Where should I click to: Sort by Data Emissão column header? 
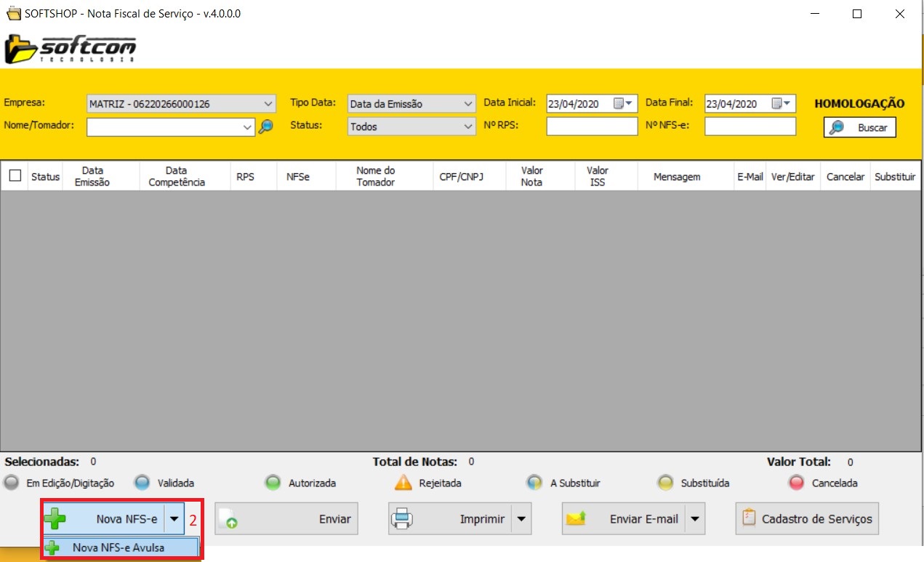pos(92,176)
